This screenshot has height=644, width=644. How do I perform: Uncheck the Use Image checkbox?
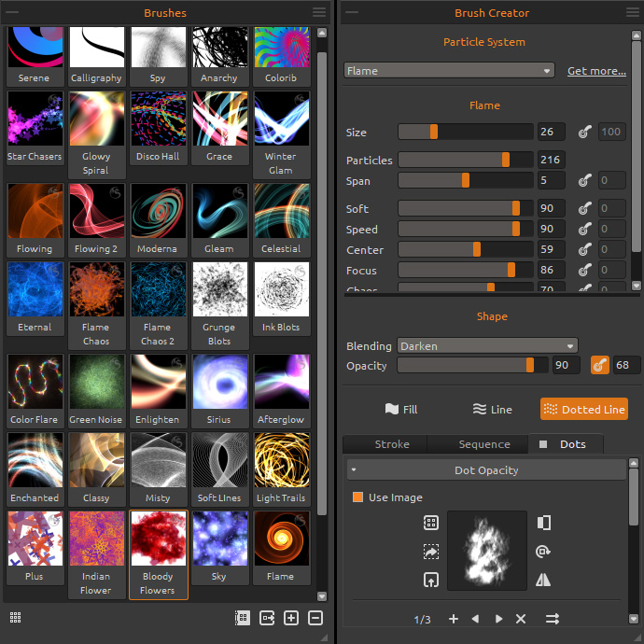(x=357, y=497)
